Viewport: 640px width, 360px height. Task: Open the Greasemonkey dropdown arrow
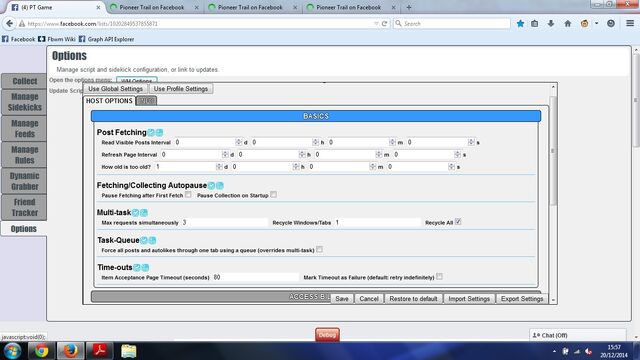pyautogui.click(x=596, y=24)
